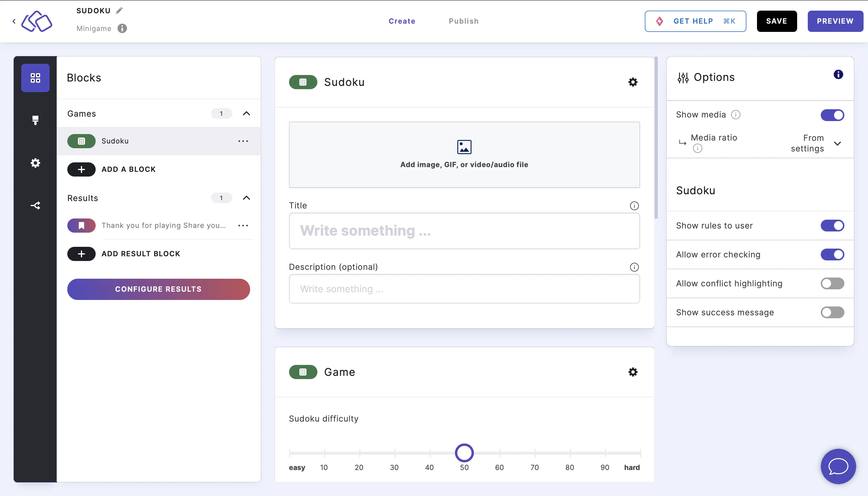Image resolution: width=868 pixels, height=496 pixels.
Task: Click the CONFIGURE RESULTS button
Action: pos(159,289)
